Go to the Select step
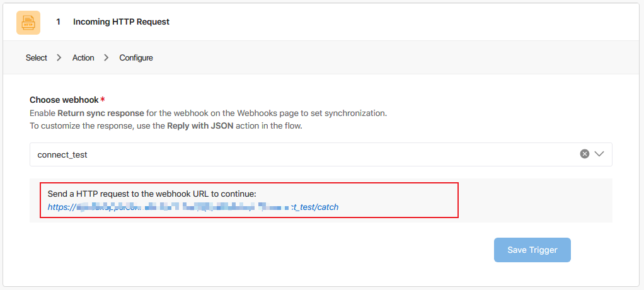Viewport: 644px width, 290px height. click(x=37, y=58)
